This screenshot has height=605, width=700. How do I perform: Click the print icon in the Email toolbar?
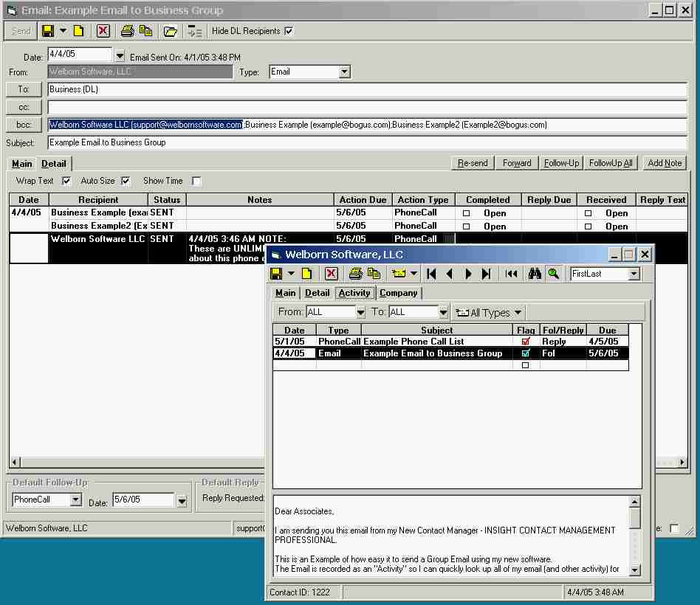(128, 31)
